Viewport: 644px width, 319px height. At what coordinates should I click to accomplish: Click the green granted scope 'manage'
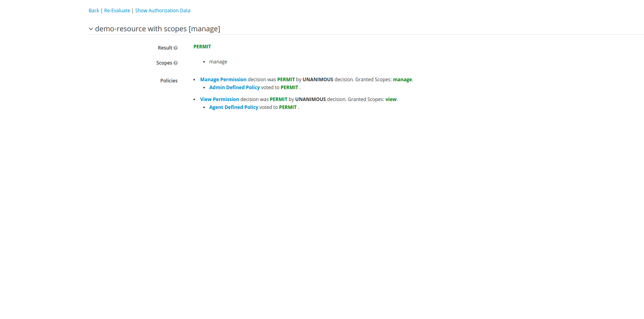[402, 80]
